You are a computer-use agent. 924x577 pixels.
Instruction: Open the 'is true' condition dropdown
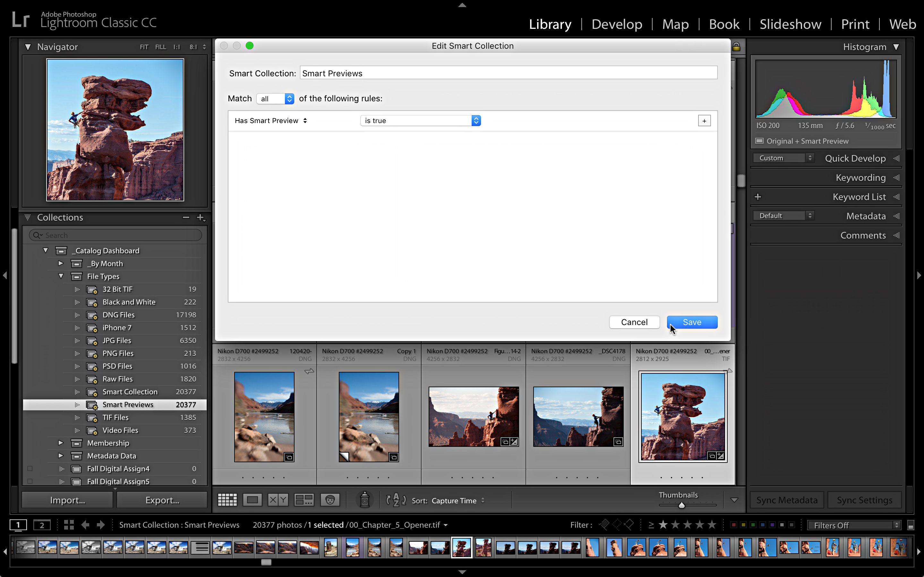pos(420,120)
